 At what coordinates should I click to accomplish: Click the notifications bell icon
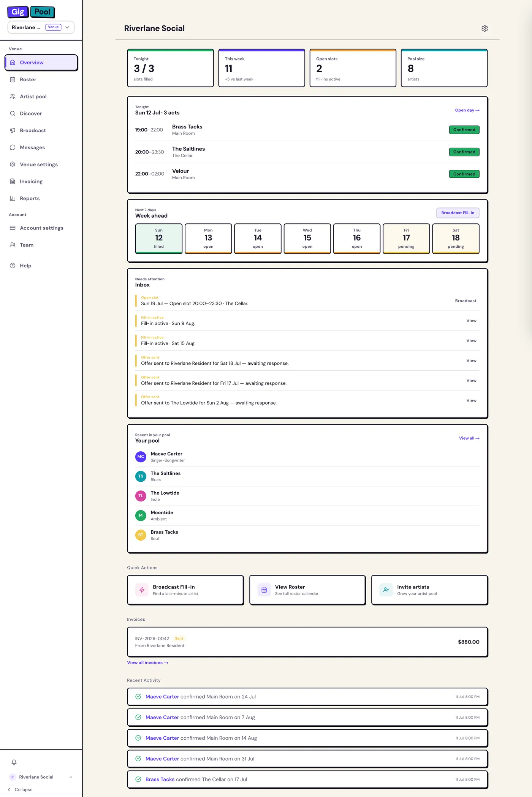14,762
